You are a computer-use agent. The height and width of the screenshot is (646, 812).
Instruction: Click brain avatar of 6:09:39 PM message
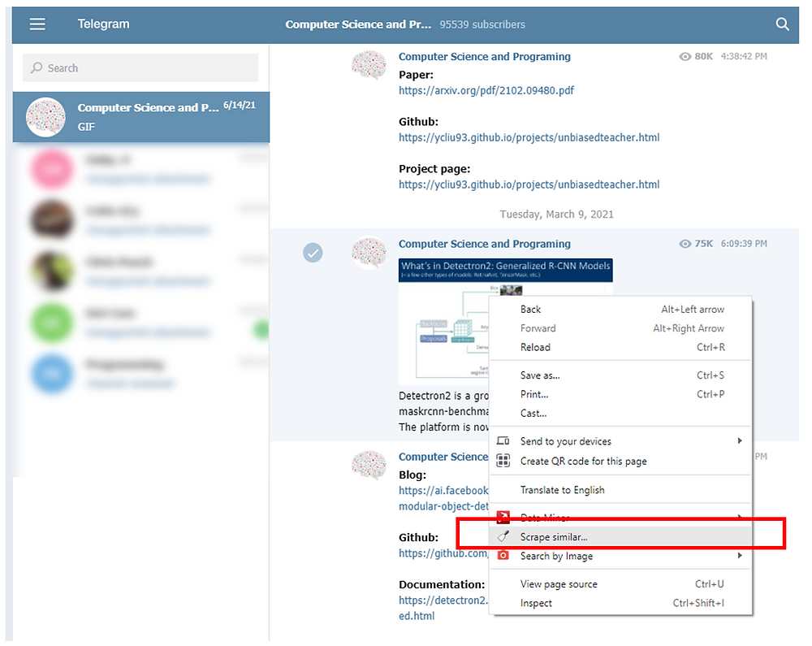coord(369,253)
